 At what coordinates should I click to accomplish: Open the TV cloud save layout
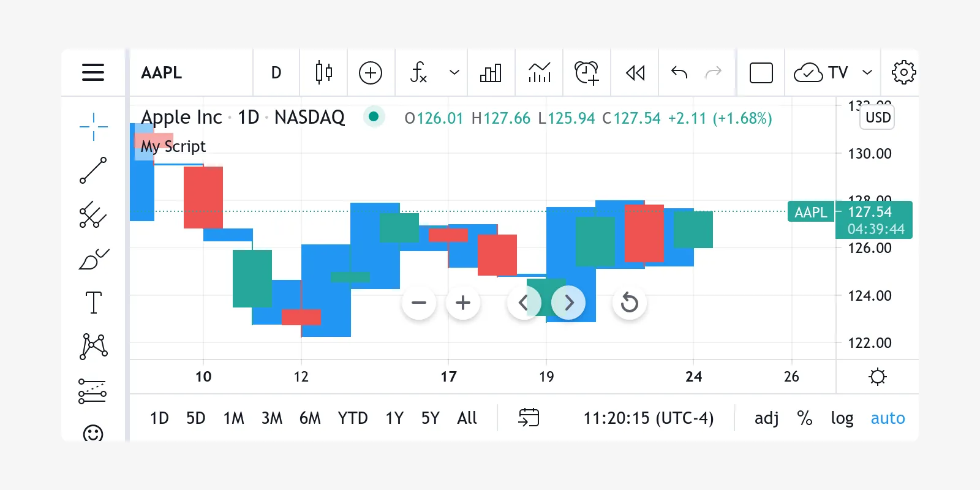821,72
